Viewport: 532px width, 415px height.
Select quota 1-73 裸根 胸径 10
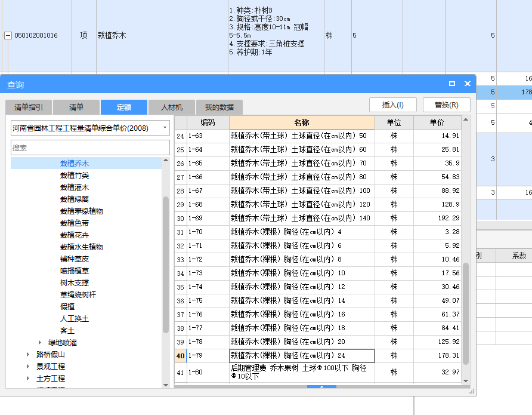(x=318, y=273)
